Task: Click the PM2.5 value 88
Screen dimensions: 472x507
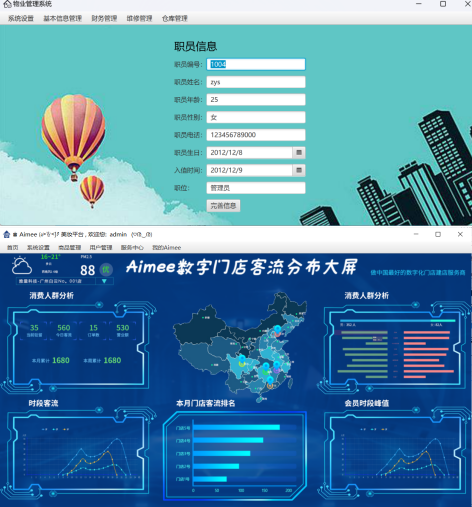Action: coord(88,270)
